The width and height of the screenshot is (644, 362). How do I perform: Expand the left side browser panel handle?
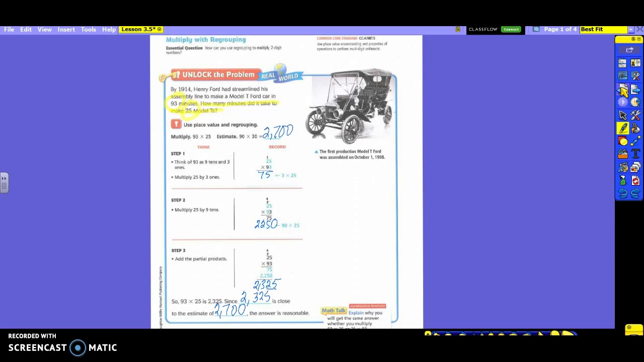pos(4,183)
